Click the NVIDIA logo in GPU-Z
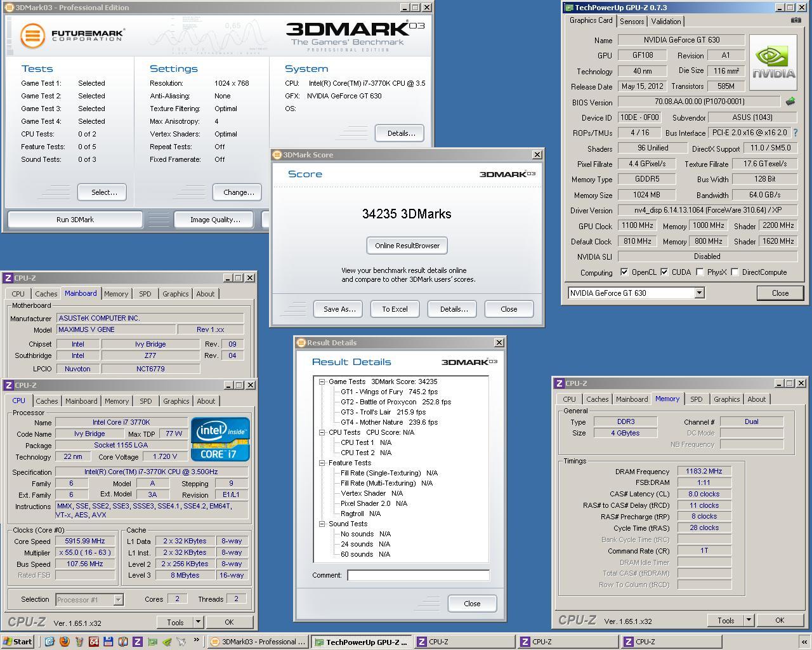The height and width of the screenshot is (650, 812). pos(773,62)
